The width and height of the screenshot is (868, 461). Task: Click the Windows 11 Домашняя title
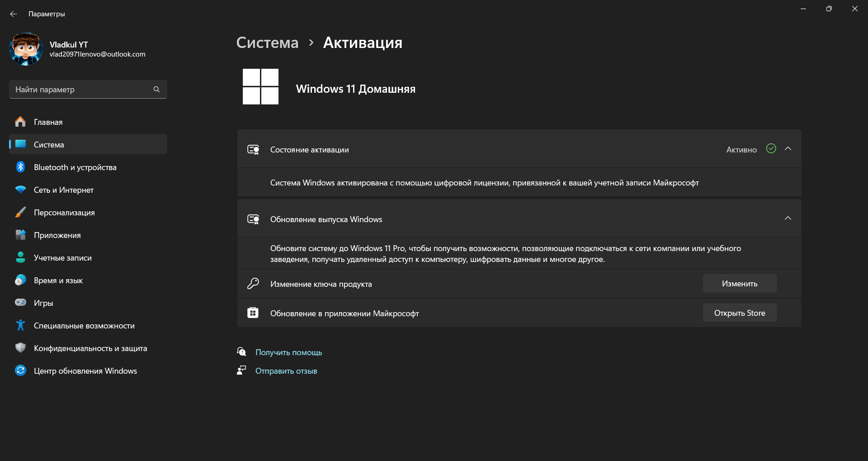point(356,89)
